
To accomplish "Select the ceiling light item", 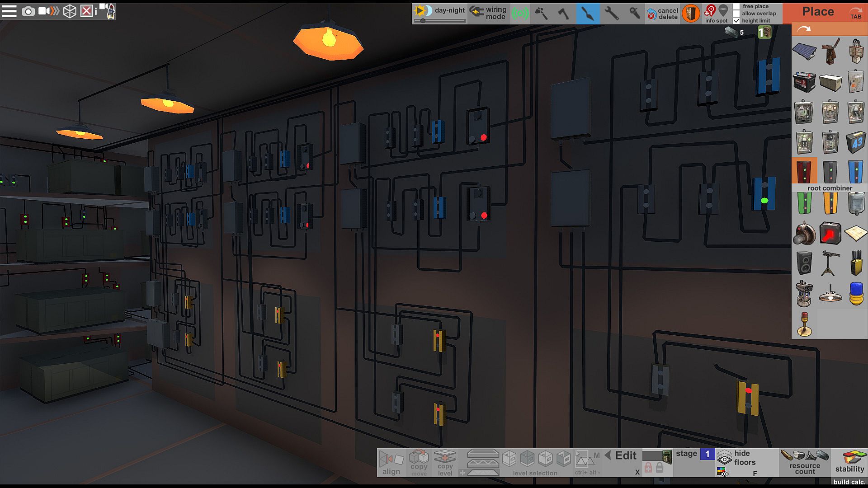I will (830, 295).
